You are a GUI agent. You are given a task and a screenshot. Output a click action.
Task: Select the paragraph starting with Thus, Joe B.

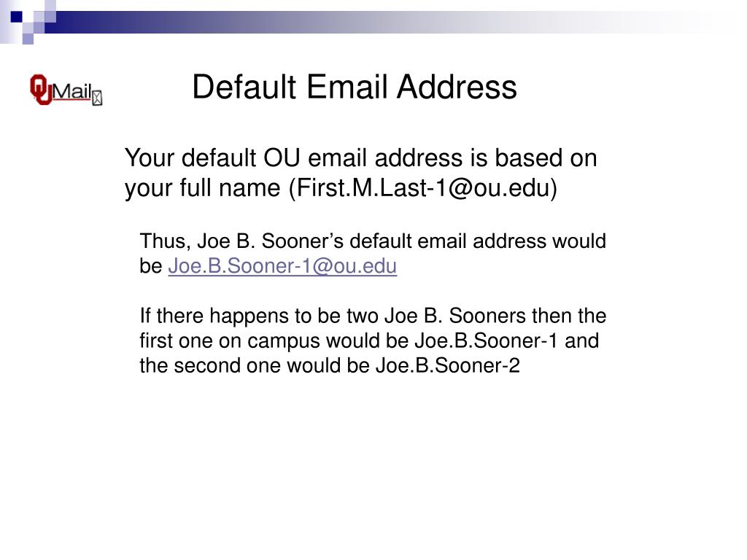(373, 253)
